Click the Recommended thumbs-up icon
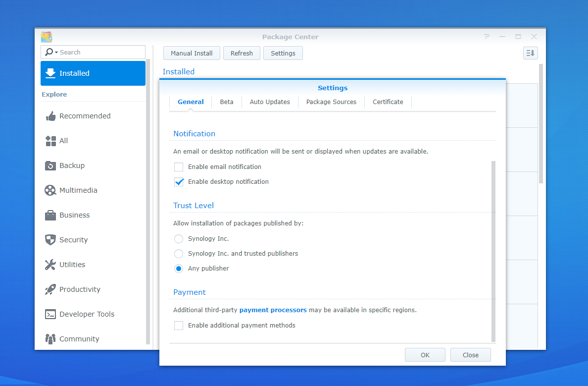The image size is (588, 386). coord(50,116)
